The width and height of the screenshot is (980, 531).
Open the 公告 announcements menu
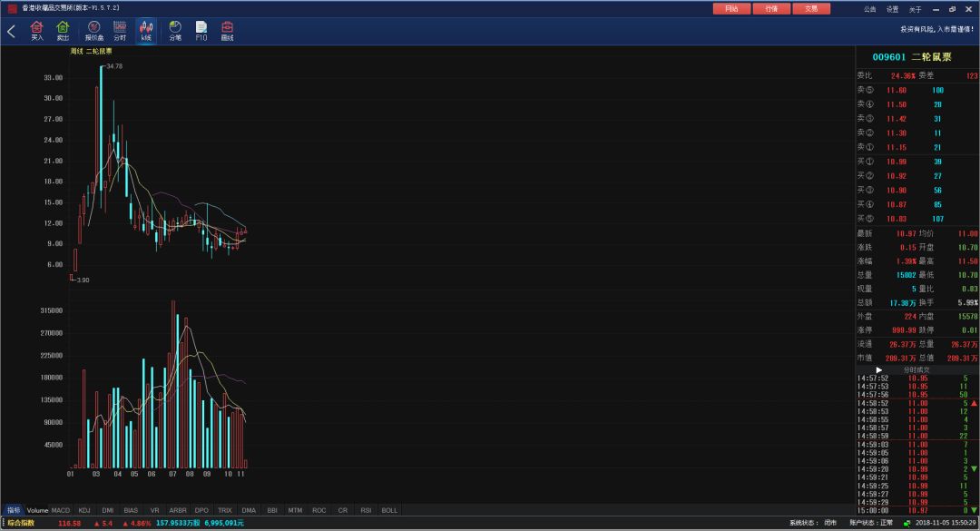click(870, 9)
